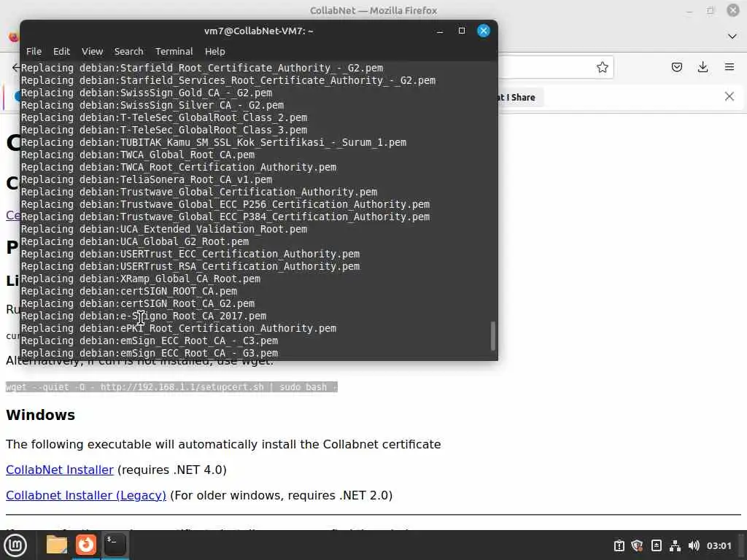
Task: Show Firefox downloads panel
Action: [x=703, y=67]
